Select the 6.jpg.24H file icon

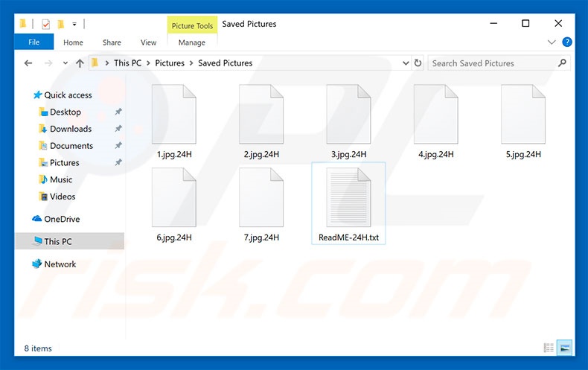tap(174, 197)
